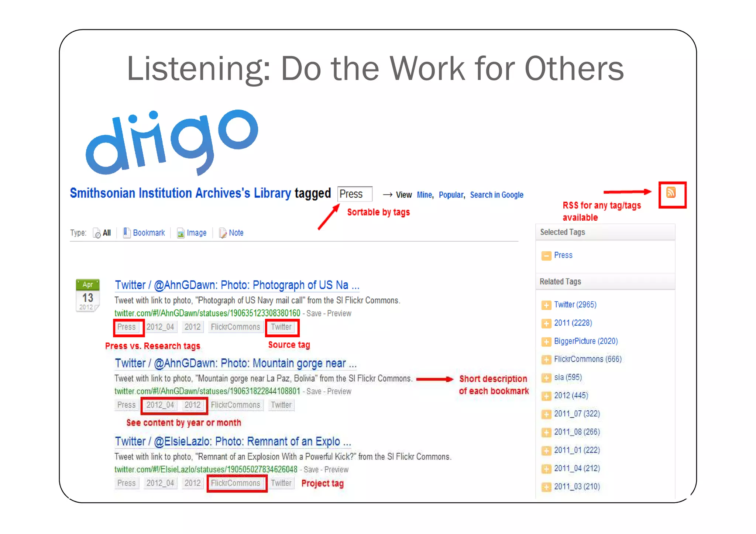The image size is (756, 534).
Task: Click 2012 tag under Mountain gorge bookmark
Action: click(x=193, y=405)
